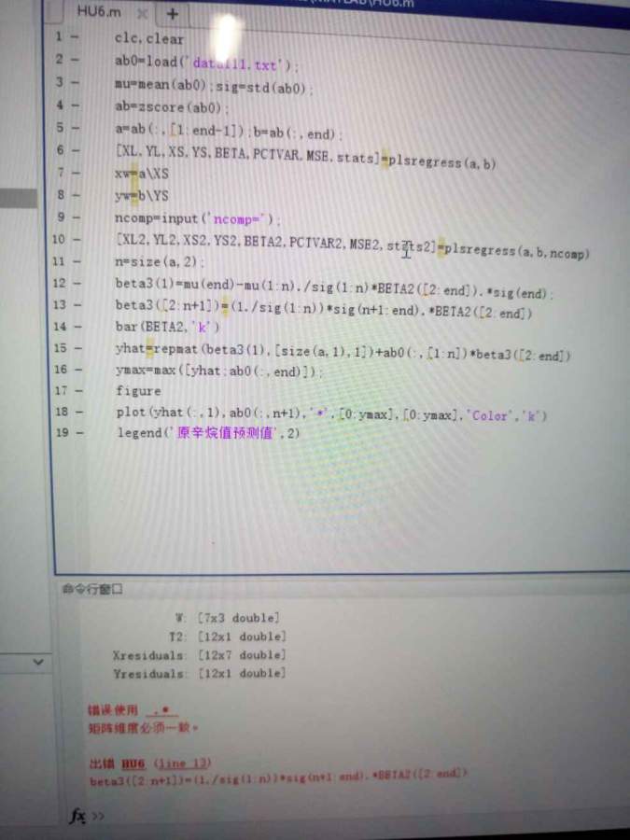
Task: Click the 矩阵维度必须一致 error text
Action: tap(143, 729)
